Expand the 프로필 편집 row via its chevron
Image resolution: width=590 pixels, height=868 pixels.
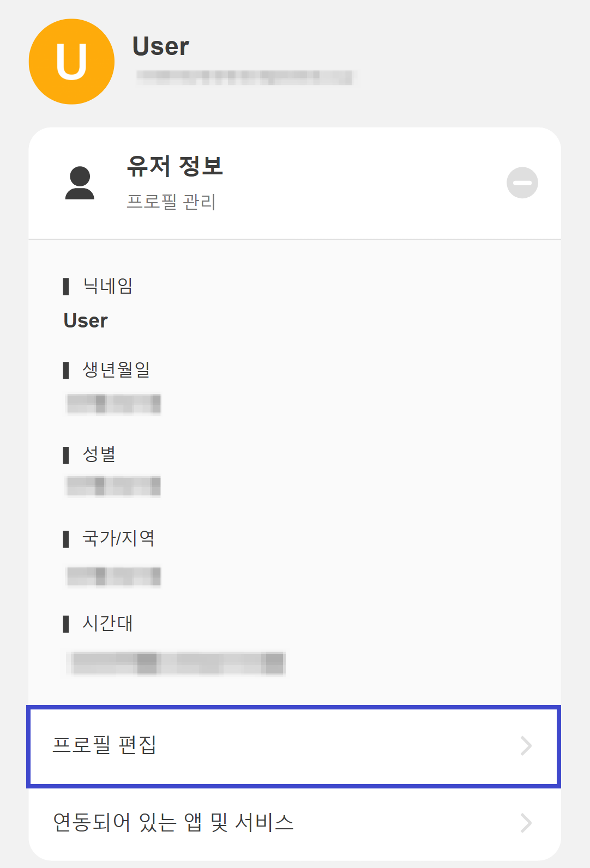point(525,746)
